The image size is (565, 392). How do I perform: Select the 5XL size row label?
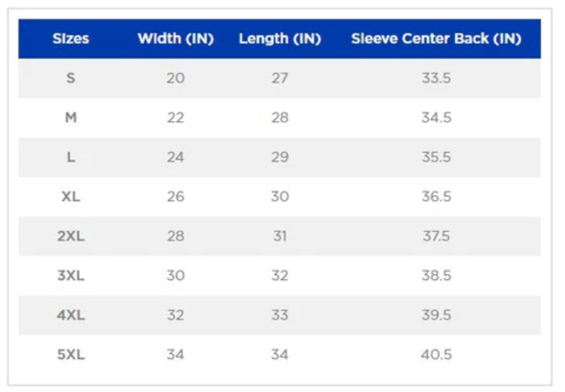(71, 354)
